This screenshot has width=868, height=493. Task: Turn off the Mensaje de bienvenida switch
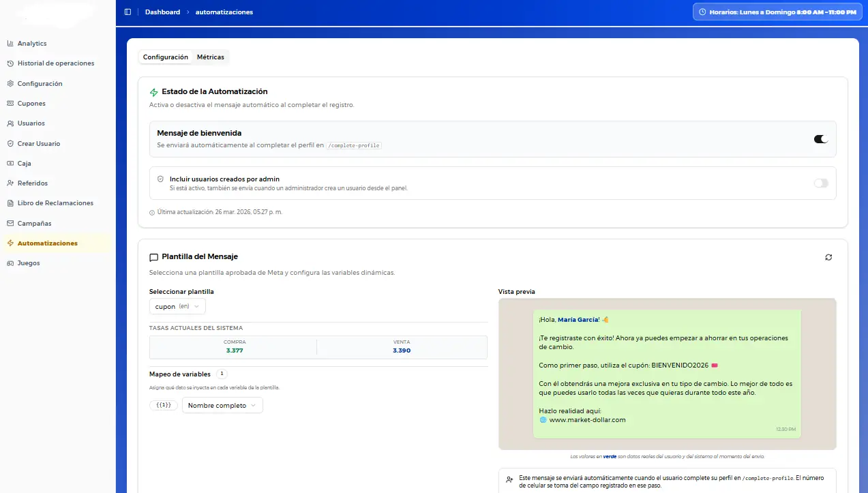[x=821, y=139]
